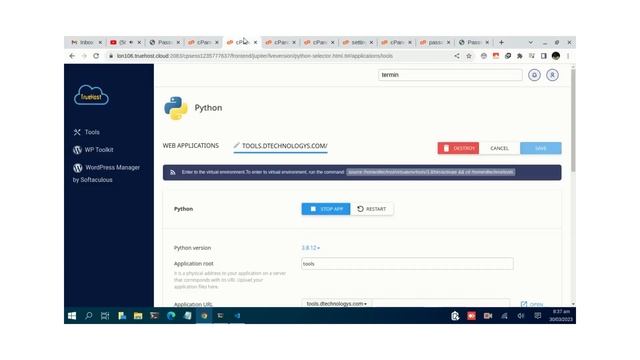Open the extensions puzzle icon
640x360 pixels.
[520, 56]
